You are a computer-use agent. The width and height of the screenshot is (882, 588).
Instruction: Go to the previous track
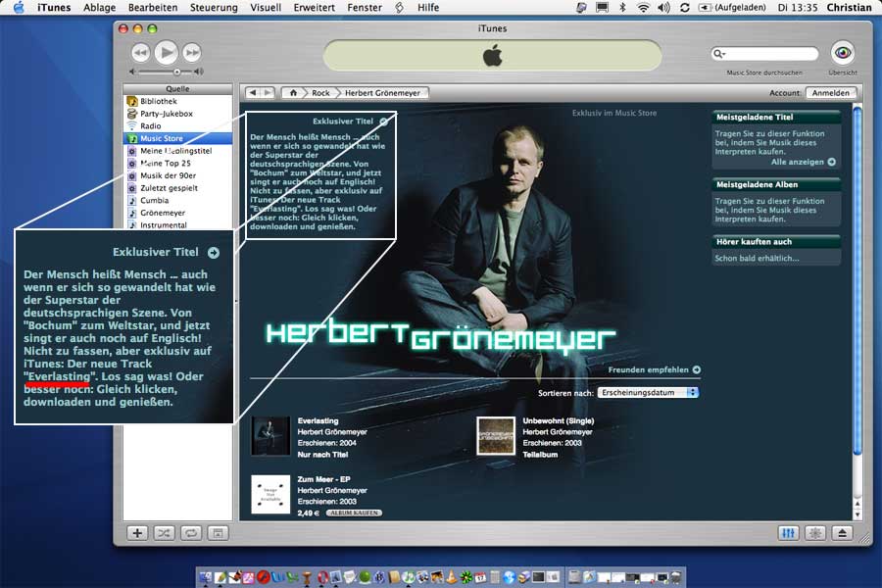tap(141, 52)
